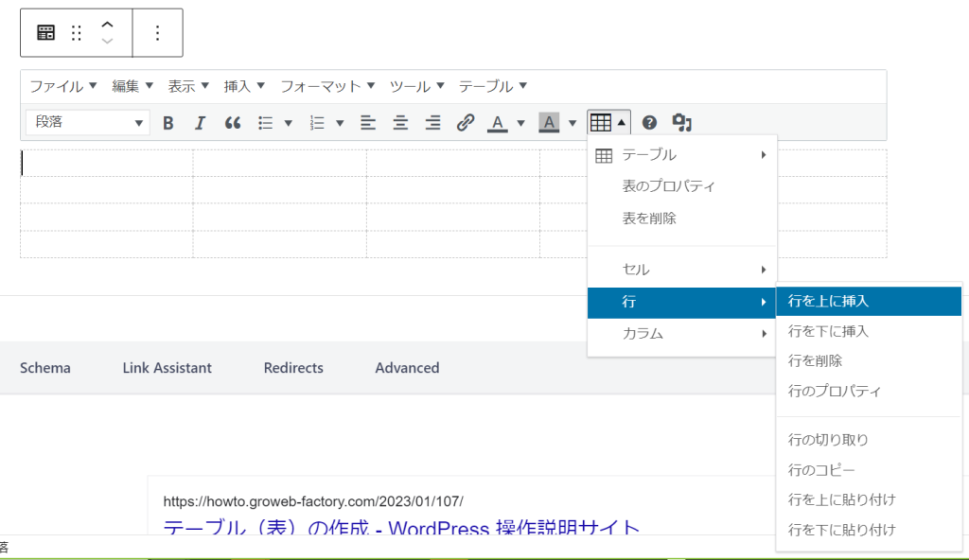Open the help question mark icon
This screenshot has height=560, width=969.
tap(649, 123)
